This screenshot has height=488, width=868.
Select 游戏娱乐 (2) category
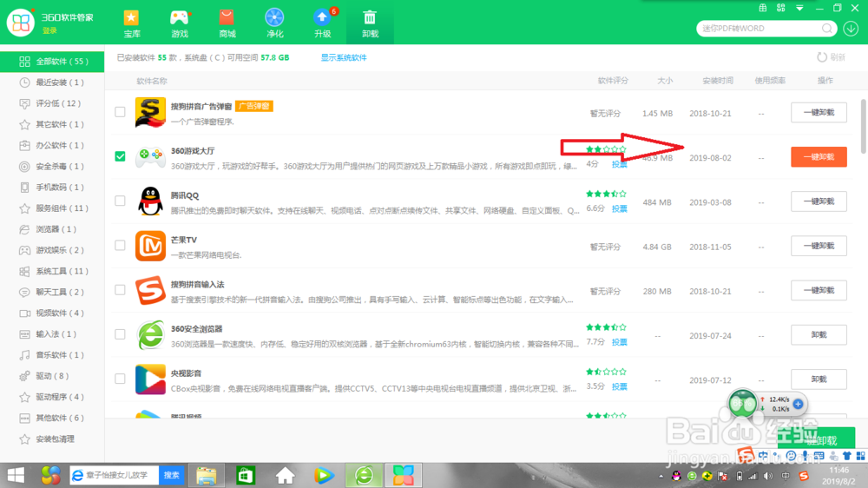[52, 250]
